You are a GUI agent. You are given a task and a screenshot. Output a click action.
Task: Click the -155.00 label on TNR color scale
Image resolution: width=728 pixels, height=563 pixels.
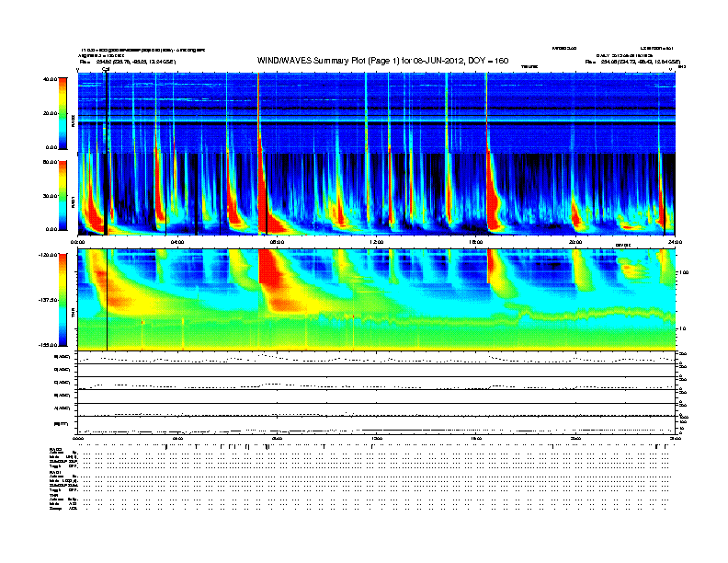coord(48,345)
